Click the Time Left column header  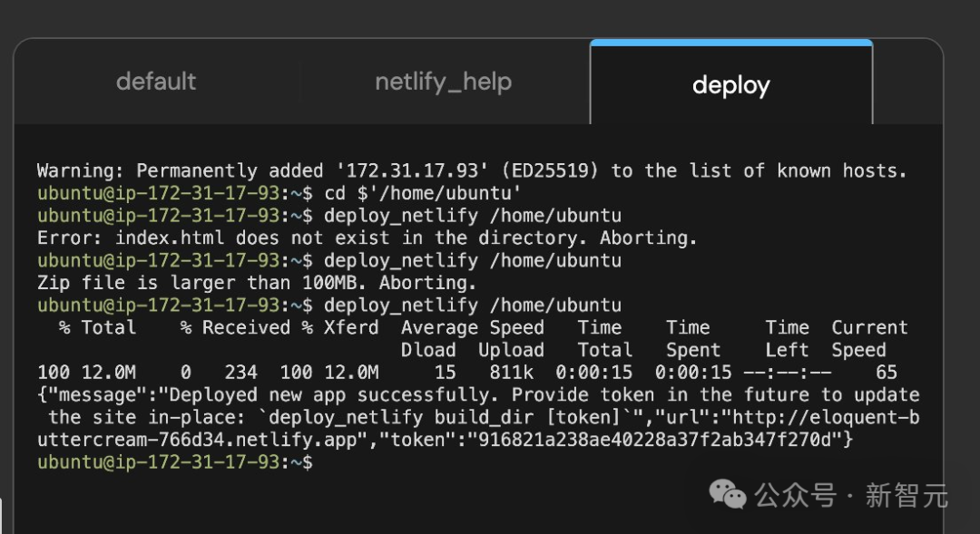click(787, 339)
